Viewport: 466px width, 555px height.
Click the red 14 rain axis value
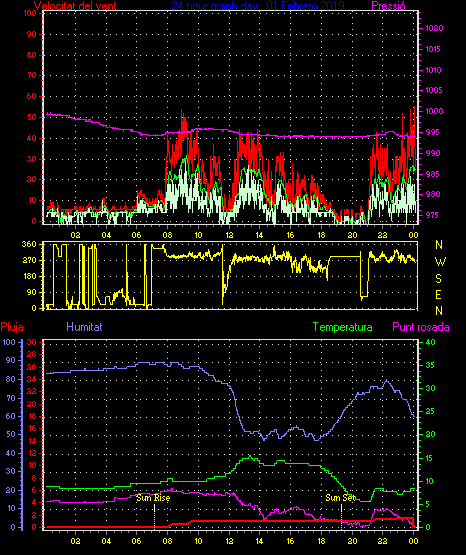pos(32,441)
